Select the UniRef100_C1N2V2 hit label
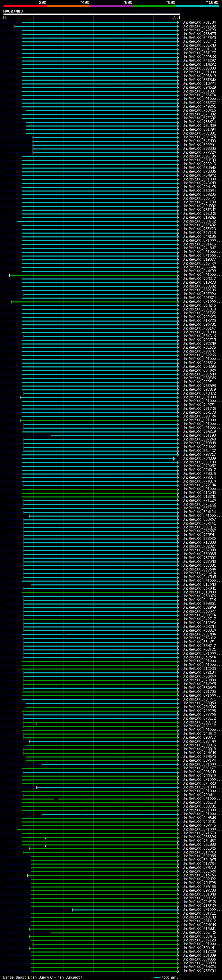The image size is (222, 980). click(x=199, y=64)
